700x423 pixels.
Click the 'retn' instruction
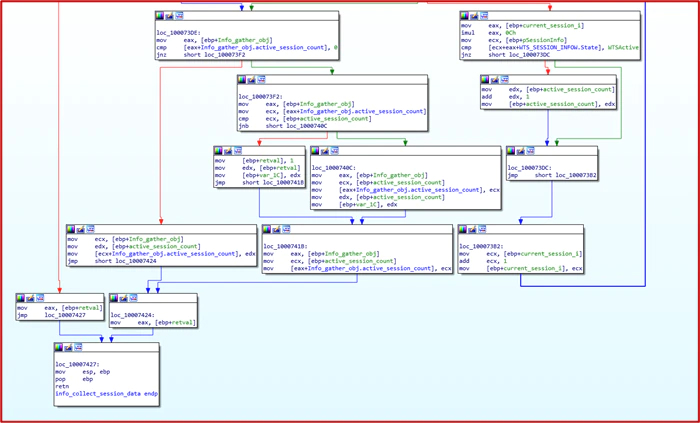point(62,386)
